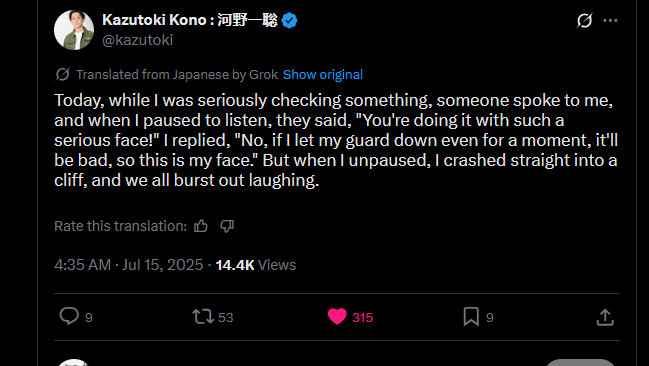Open the three-dot more options menu
This screenshot has height=366, width=649.
[x=611, y=20]
